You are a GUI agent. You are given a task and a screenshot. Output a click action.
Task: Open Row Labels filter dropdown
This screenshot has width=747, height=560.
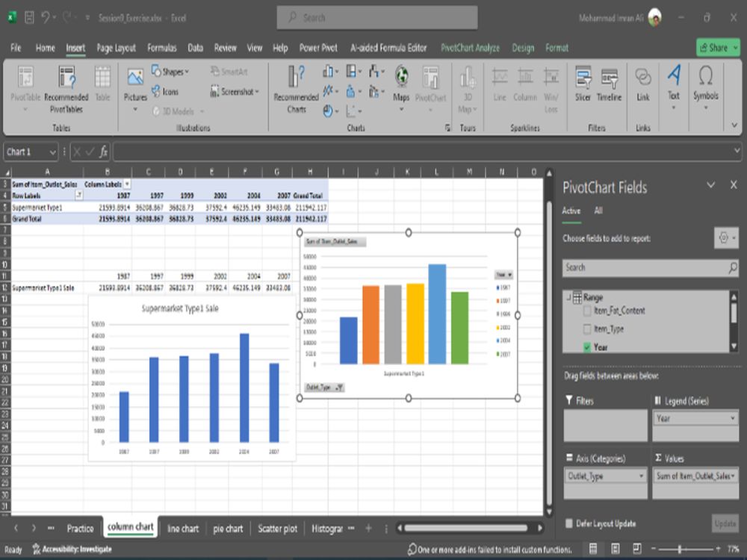click(x=79, y=195)
